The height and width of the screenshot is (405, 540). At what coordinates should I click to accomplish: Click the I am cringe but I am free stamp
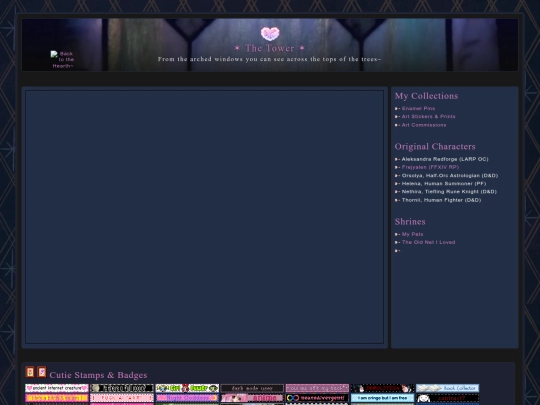click(x=382, y=398)
